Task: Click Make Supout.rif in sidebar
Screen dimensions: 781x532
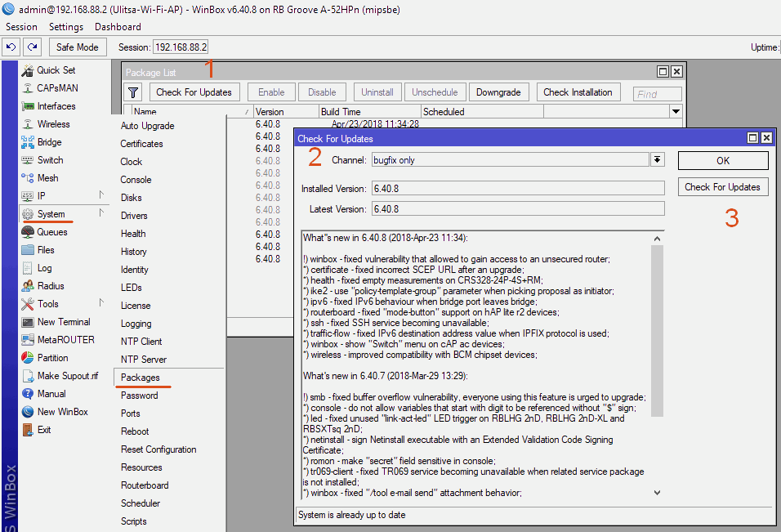Action: click(67, 376)
